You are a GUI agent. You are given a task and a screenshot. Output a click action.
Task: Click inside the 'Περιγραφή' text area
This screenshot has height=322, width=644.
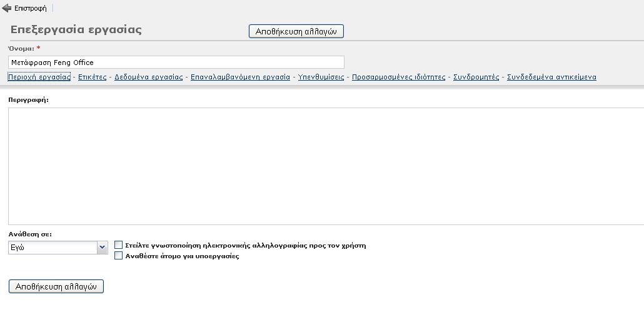pos(325,166)
